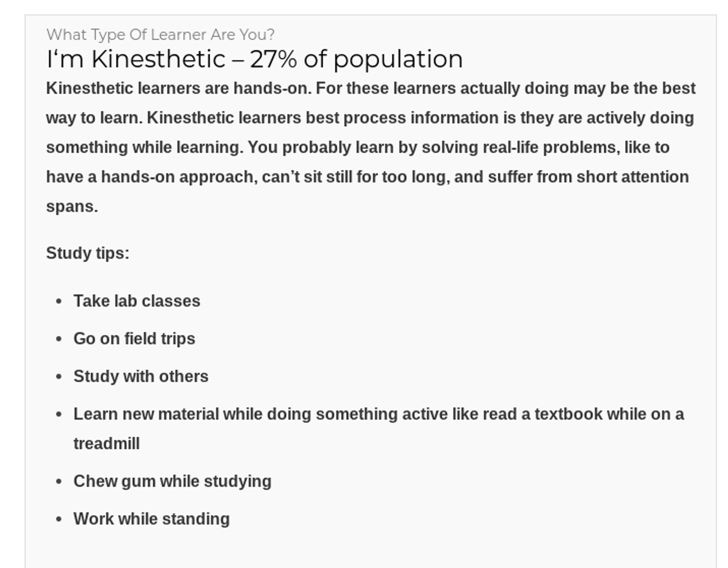Click the 'Study tips:' label
This screenshot has width=728, height=568.
[x=88, y=253]
